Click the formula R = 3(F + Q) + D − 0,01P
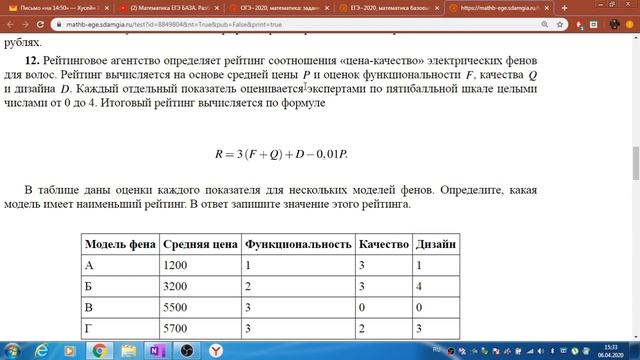This screenshot has height=360, width=640. click(282, 154)
